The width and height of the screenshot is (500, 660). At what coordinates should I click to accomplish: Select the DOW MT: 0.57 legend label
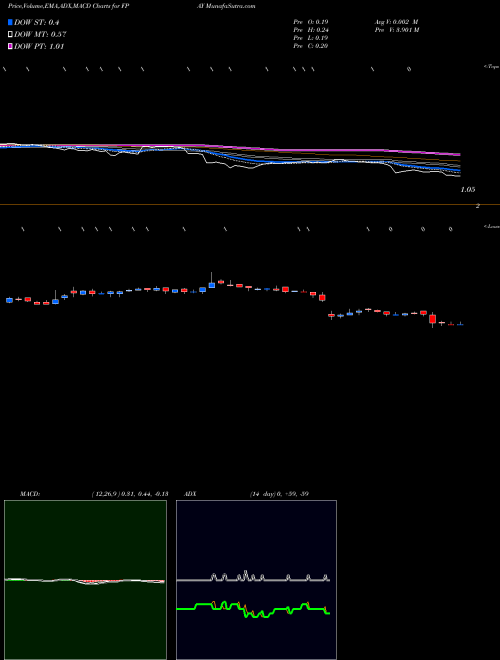click(x=40, y=35)
